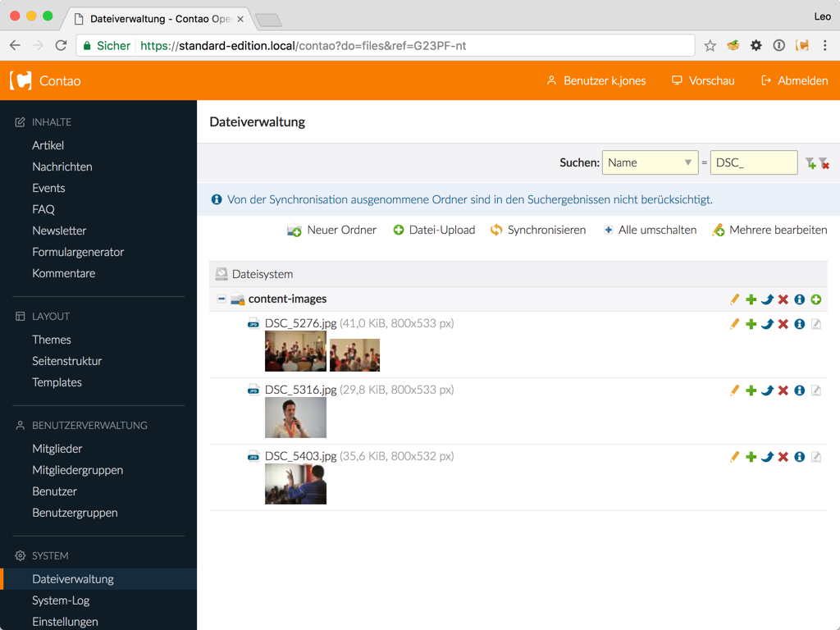Show info for the content-images folder
Screen dimensions: 840x630
(799, 299)
